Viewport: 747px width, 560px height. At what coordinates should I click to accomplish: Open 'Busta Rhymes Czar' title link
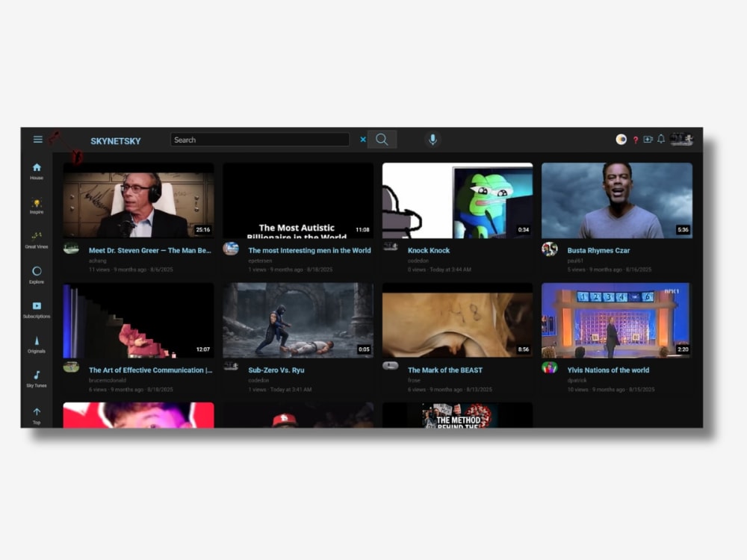click(x=598, y=250)
